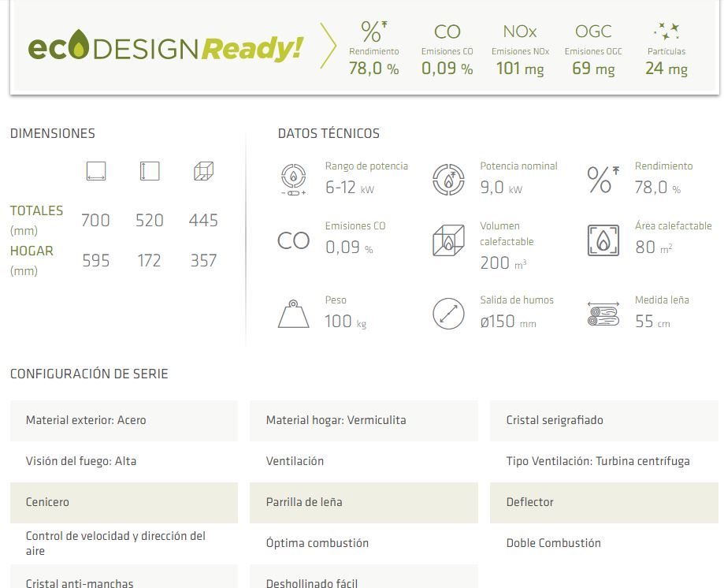Click the "HOGAR" row label

[32, 251]
